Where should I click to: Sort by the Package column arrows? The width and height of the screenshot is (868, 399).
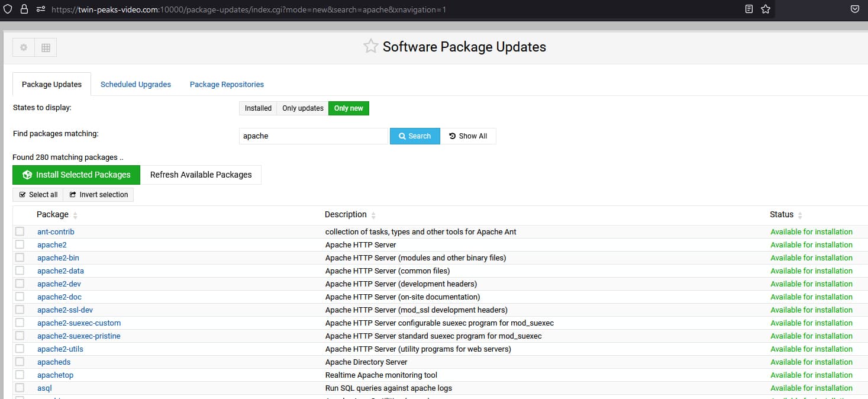coord(75,215)
